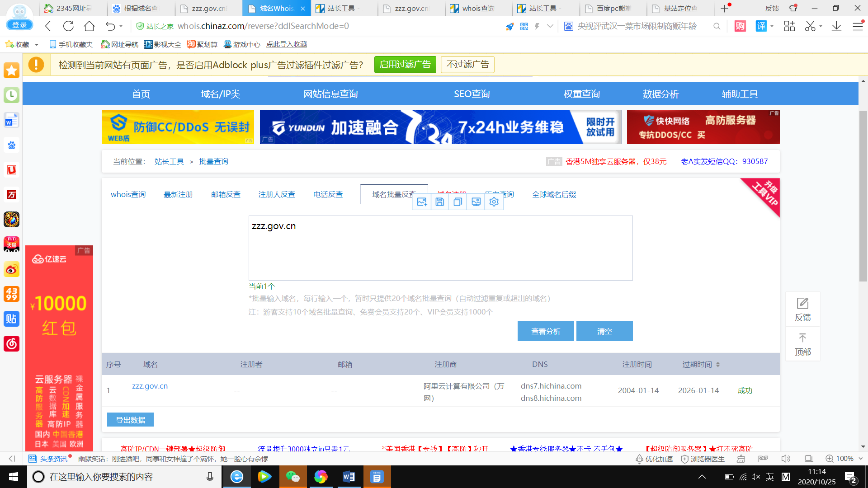Reload the page with refresh icon
This screenshot has width=868, height=488.
[x=68, y=26]
